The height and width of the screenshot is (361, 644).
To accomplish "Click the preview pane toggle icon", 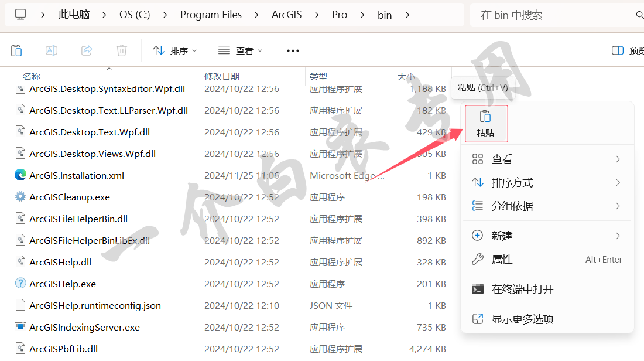I will pos(617,50).
